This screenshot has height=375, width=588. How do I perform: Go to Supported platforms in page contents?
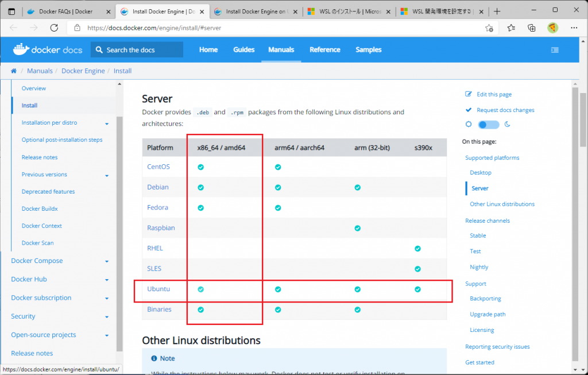[492, 157]
